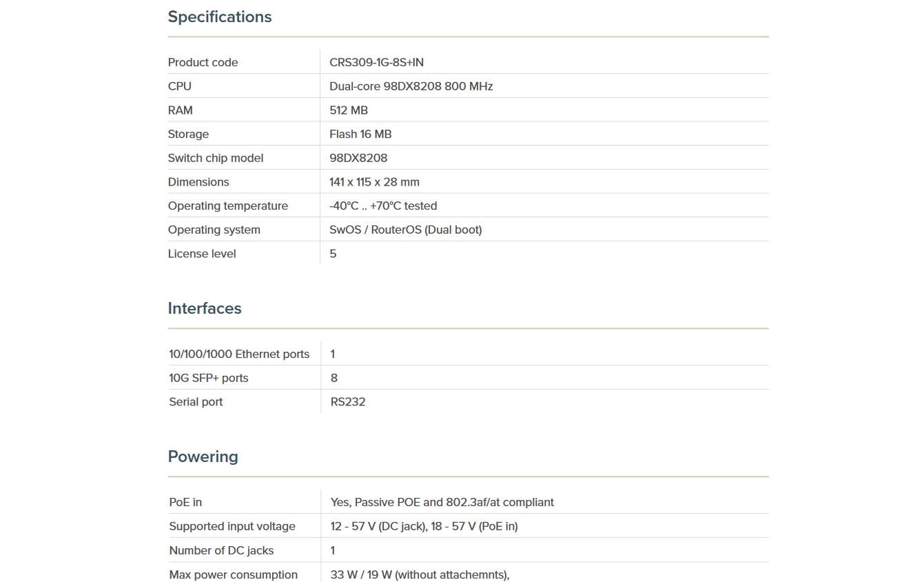Screen dimensions: 924x582
Task: Select the "Storage" row label
Action: 188,134
